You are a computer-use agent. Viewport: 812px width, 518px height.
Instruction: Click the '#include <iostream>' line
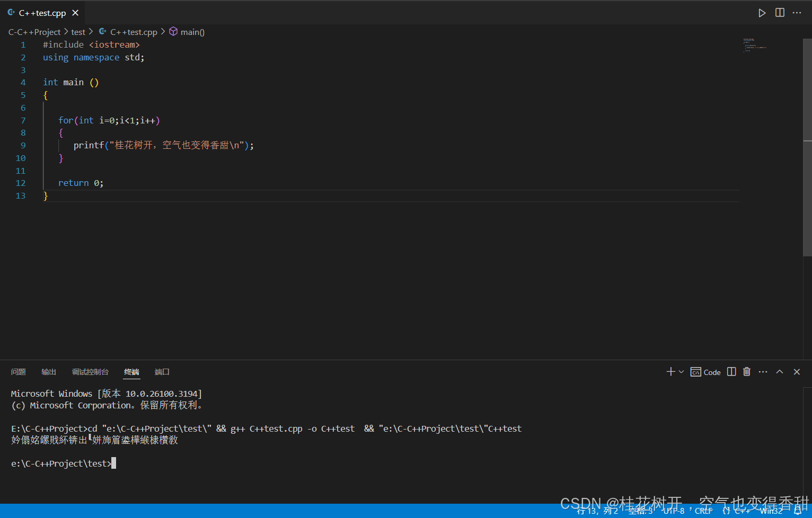tap(91, 44)
